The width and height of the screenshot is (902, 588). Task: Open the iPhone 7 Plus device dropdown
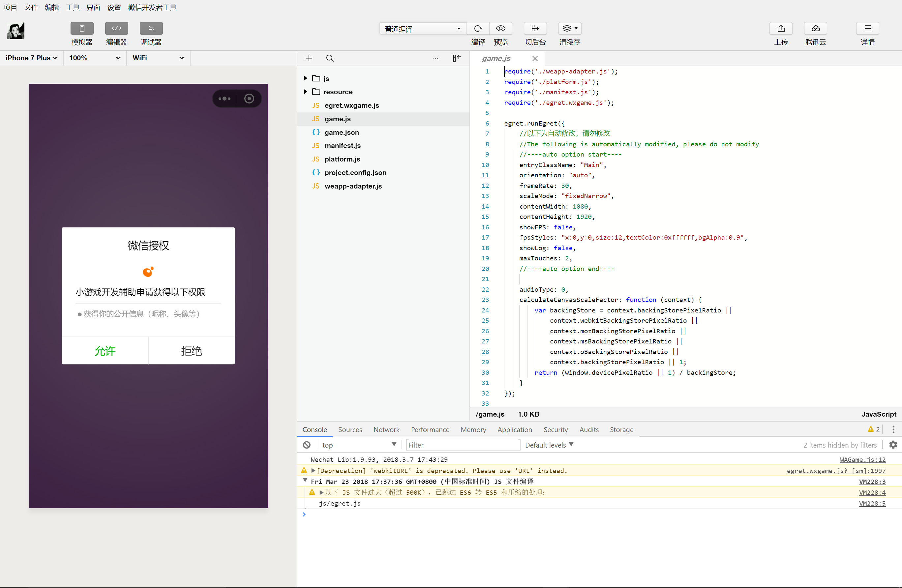point(31,58)
